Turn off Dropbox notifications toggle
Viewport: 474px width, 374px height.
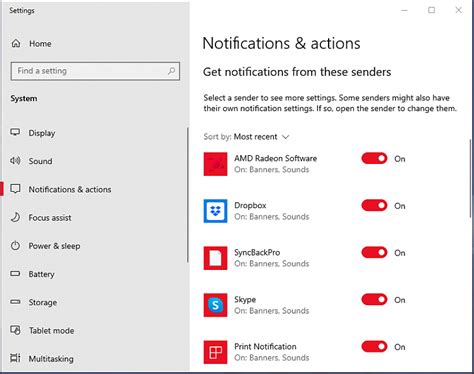(374, 205)
